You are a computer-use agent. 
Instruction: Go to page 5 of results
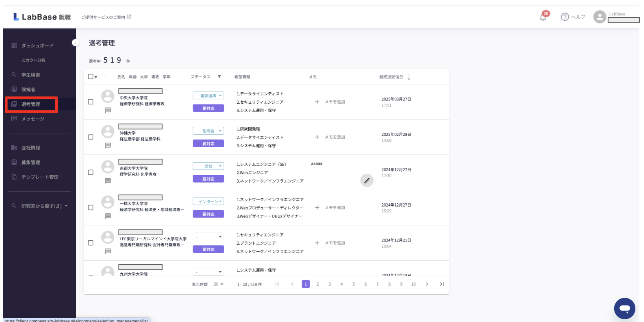click(353, 284)
